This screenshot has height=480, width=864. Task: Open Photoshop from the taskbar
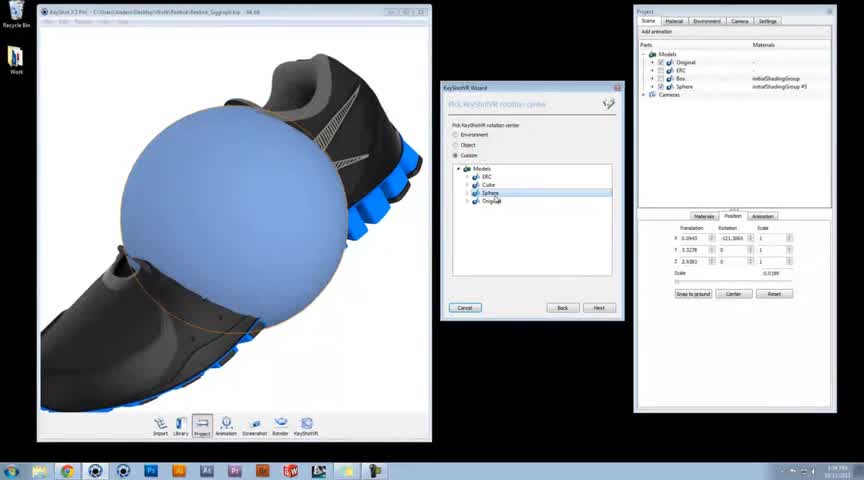(151, 471)
